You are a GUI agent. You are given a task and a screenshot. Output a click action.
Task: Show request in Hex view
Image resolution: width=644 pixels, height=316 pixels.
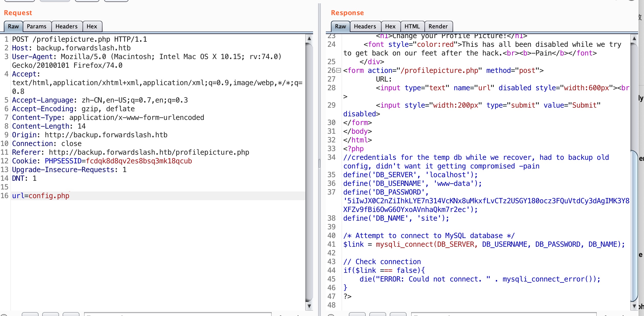pos(92,26)
